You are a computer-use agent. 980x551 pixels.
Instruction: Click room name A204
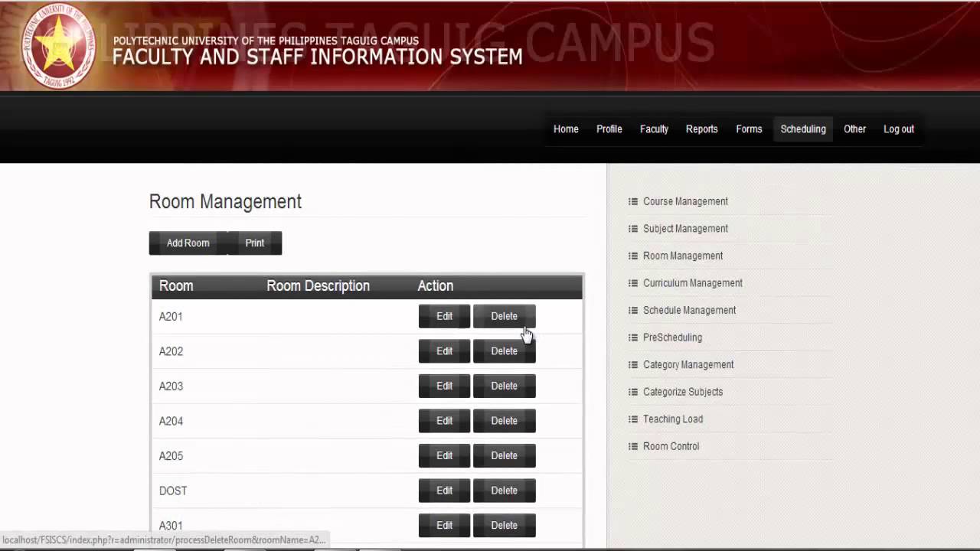[171, 421]
